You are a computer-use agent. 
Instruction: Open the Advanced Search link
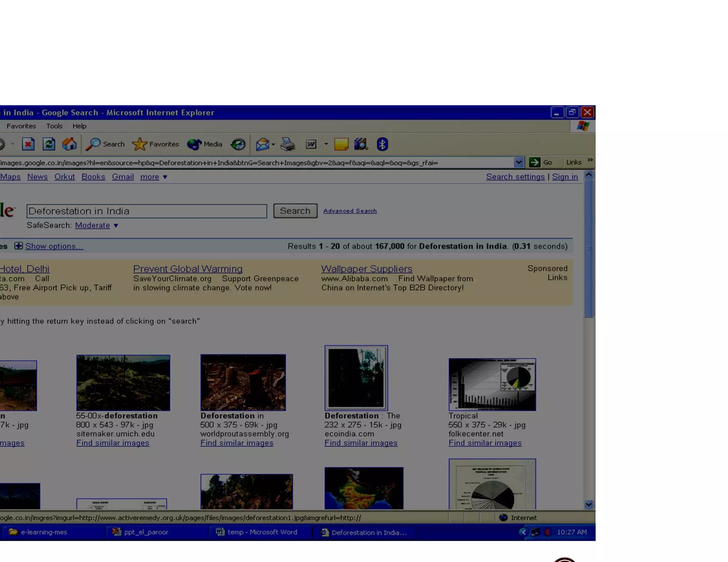click(x=350, y=211)
